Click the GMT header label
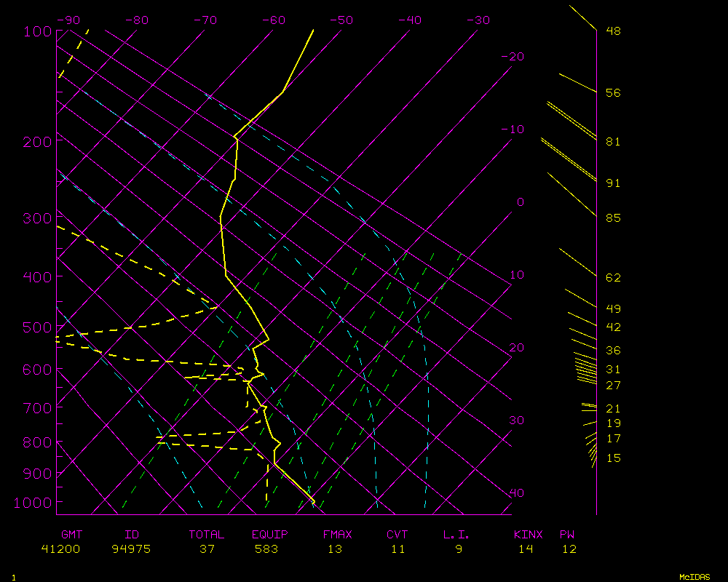This screenshot has height=582, width=728. pos(71,535)
